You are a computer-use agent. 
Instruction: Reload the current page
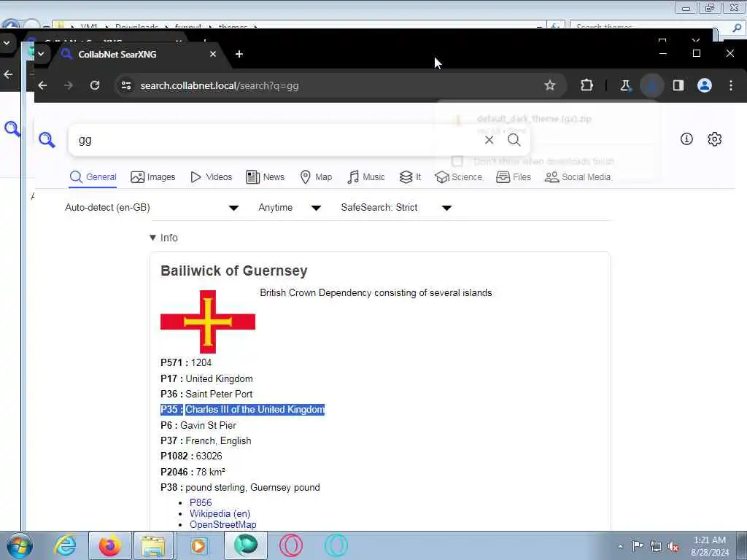coord(95,85)
